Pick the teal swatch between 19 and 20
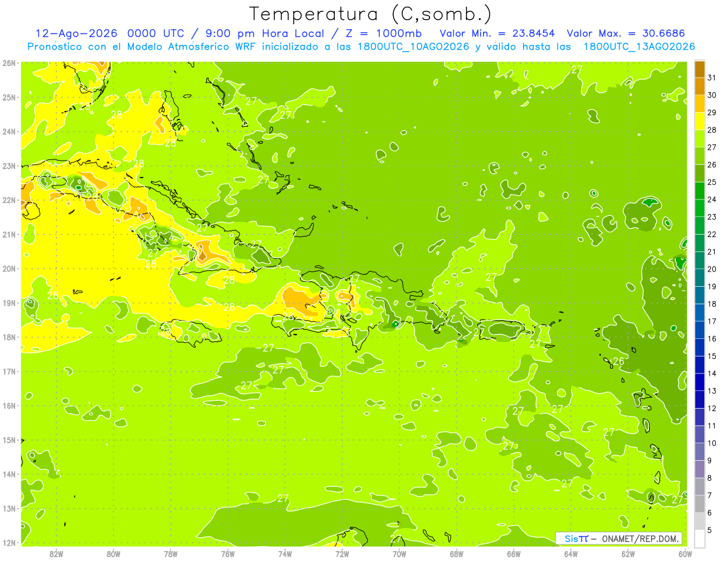Viewport: 728px width, 562px height. (x=699, y=277)
